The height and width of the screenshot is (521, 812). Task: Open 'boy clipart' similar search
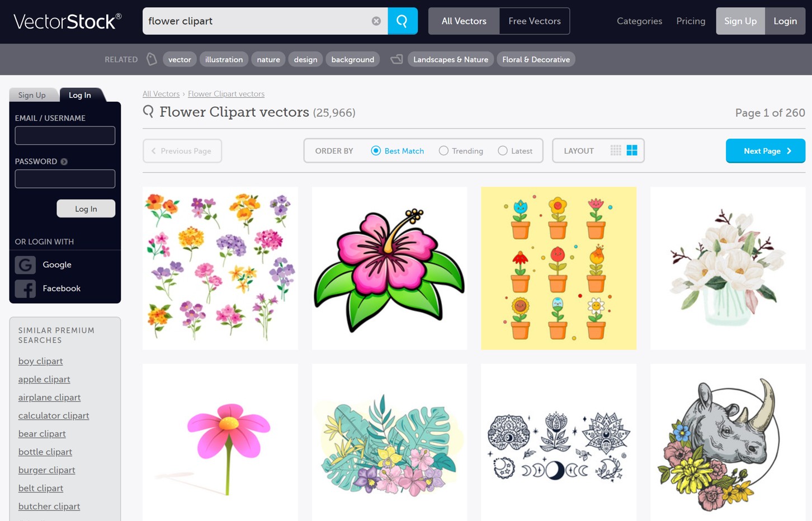pos(40,361)
